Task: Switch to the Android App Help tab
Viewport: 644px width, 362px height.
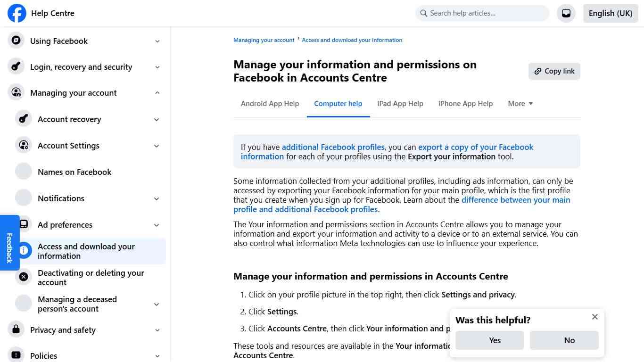Action: [x=270, y=103]
